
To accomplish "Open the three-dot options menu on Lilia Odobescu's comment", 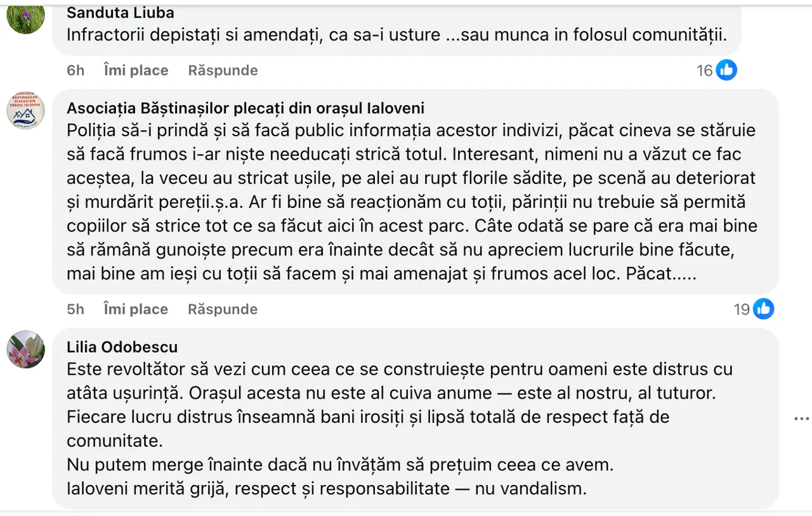I will [x=802, y=419].
